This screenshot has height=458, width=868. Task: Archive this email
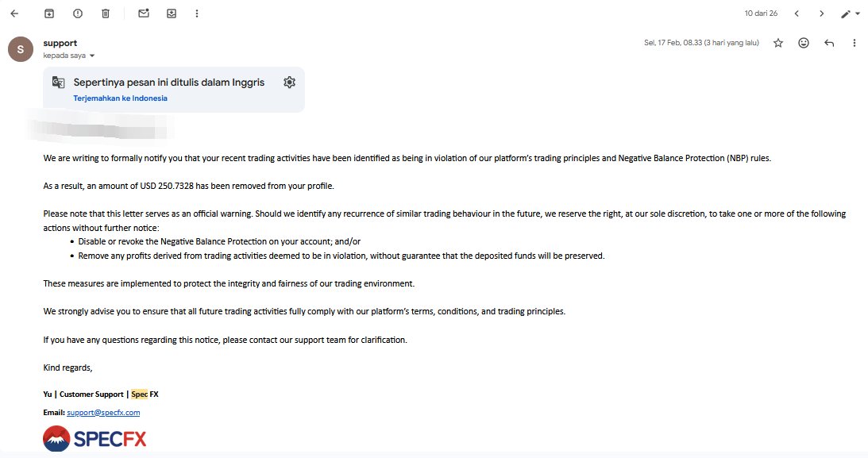49,13
